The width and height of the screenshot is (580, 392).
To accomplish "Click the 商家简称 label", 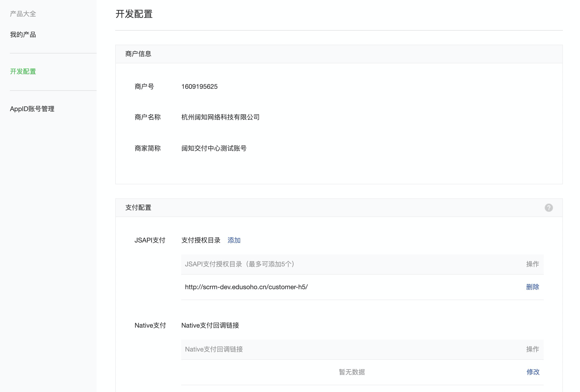I will pos(147,148).
